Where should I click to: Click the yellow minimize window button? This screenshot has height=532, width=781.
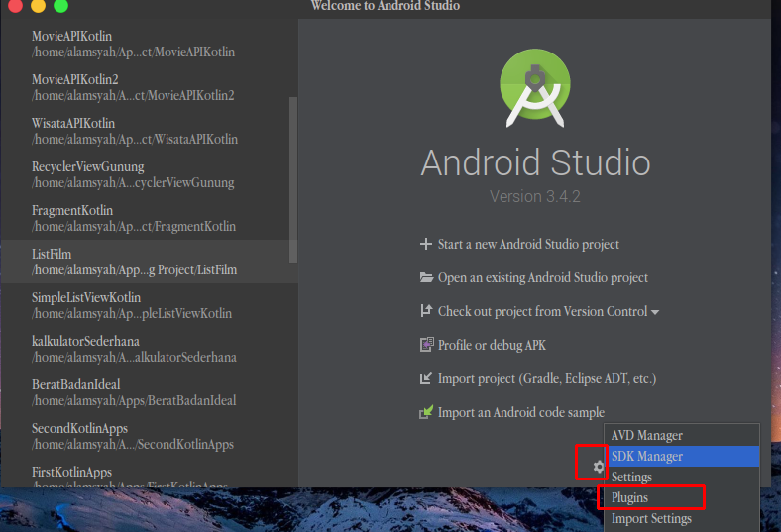[39, 6]
